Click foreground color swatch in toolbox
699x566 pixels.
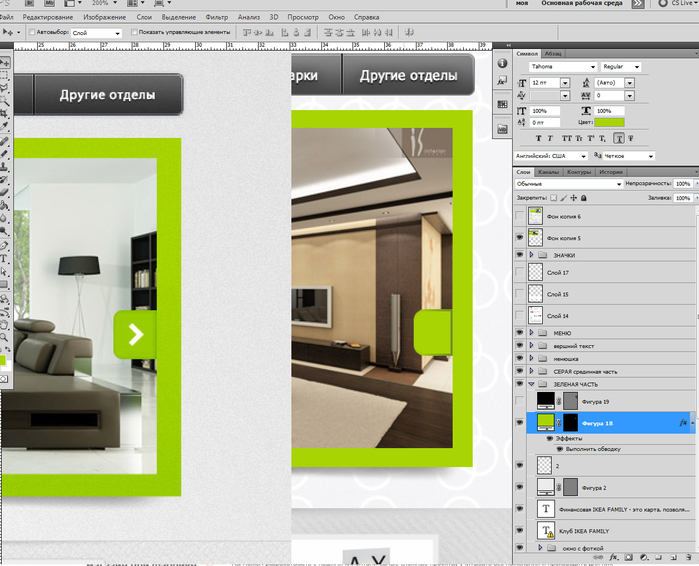2,359
